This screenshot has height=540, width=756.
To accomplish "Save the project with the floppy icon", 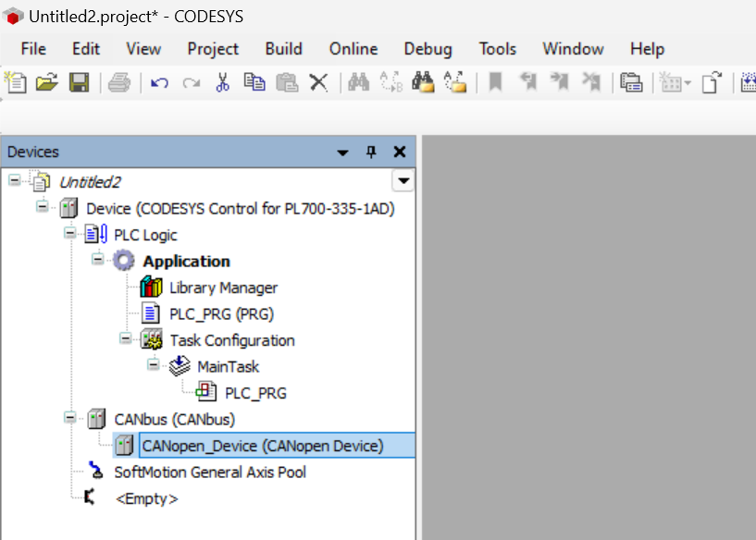I will (79, 82).
